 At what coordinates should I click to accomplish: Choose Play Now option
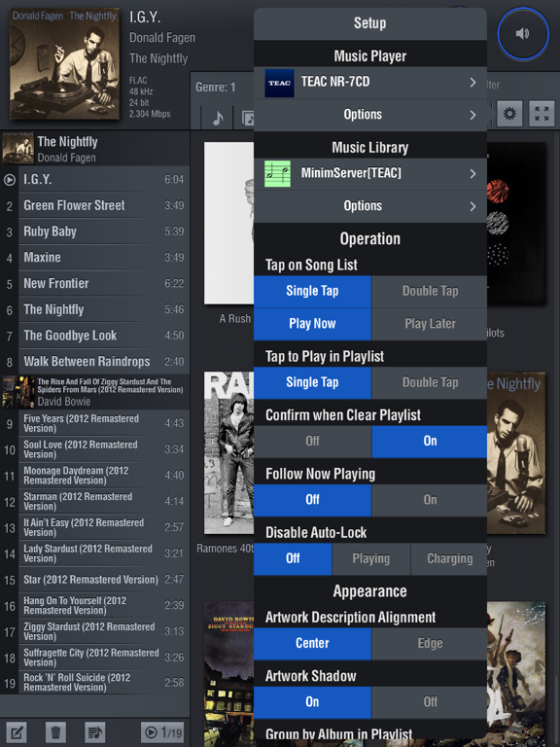[x=312, y=324]
